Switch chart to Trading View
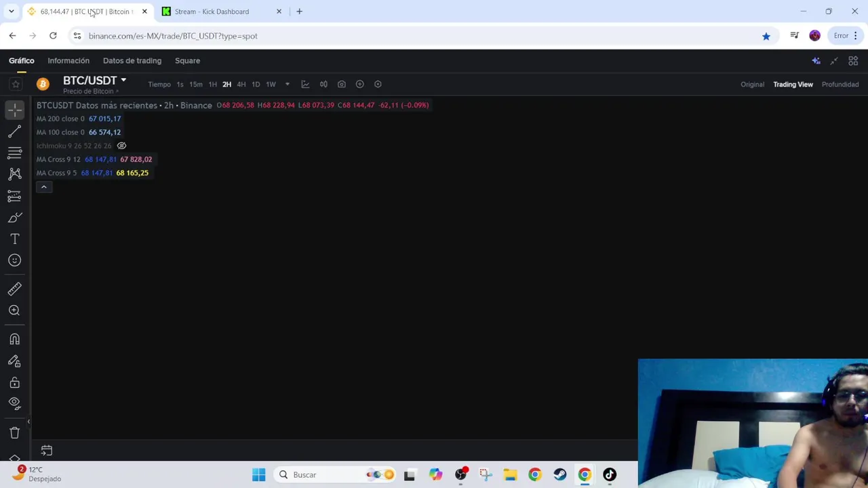 click(793, 85)
